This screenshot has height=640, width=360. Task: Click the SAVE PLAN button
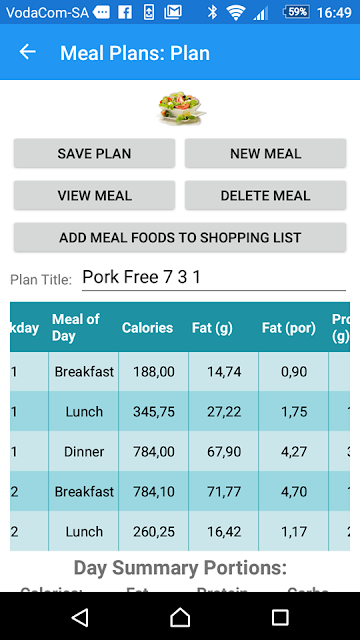[x=94, y=153]
